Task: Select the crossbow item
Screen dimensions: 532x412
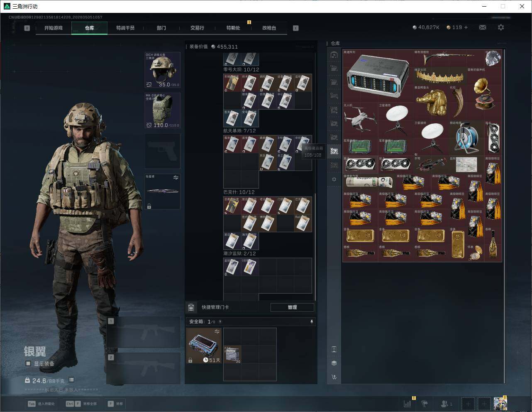Action: click(x=432, y=164)
